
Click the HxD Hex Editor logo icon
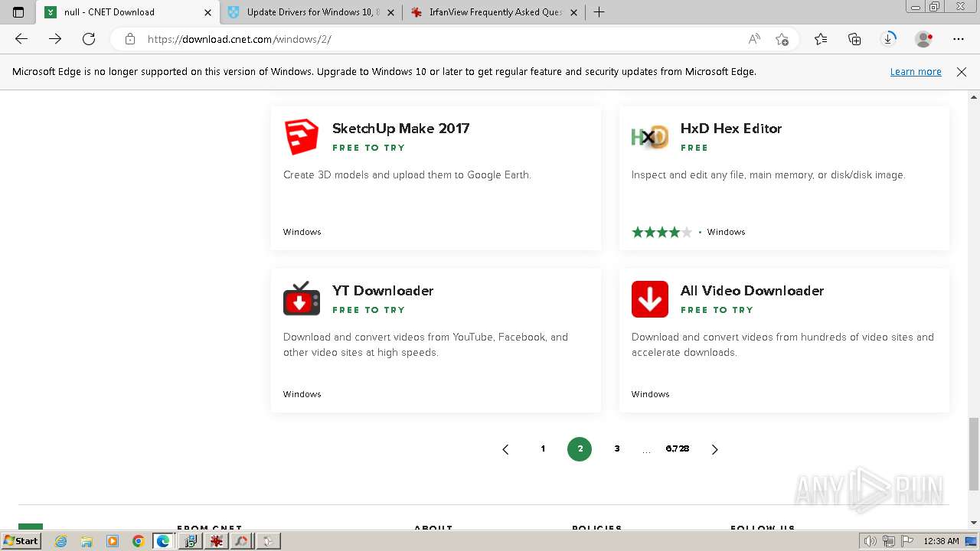pyautogui.click(x=650, y=137)
